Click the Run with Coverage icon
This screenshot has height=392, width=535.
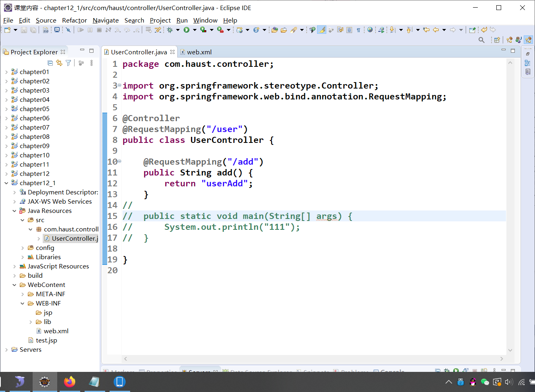(203, 30)
